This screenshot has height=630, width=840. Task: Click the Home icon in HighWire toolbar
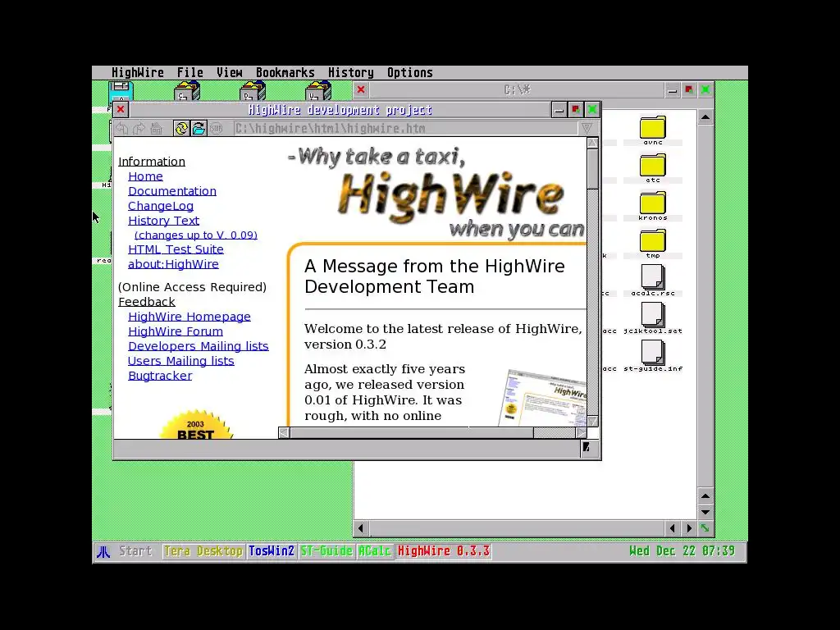pyautogui.click(x=156, y=129)
